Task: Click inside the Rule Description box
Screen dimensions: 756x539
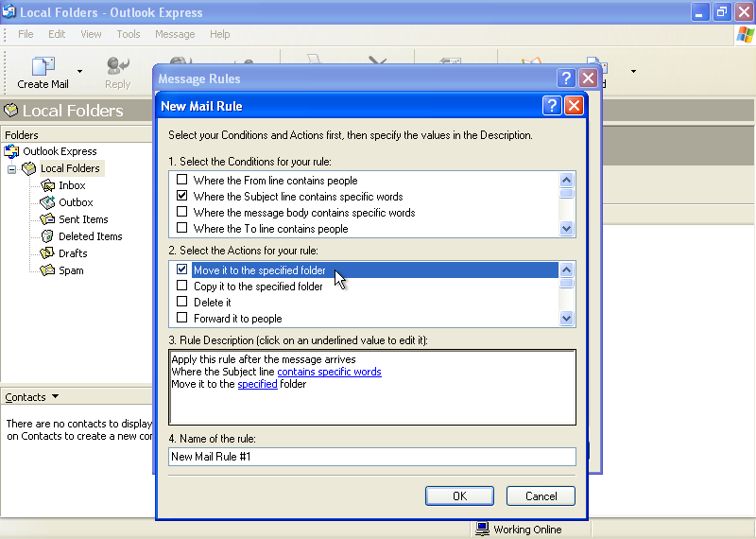Action: point(372,388)
